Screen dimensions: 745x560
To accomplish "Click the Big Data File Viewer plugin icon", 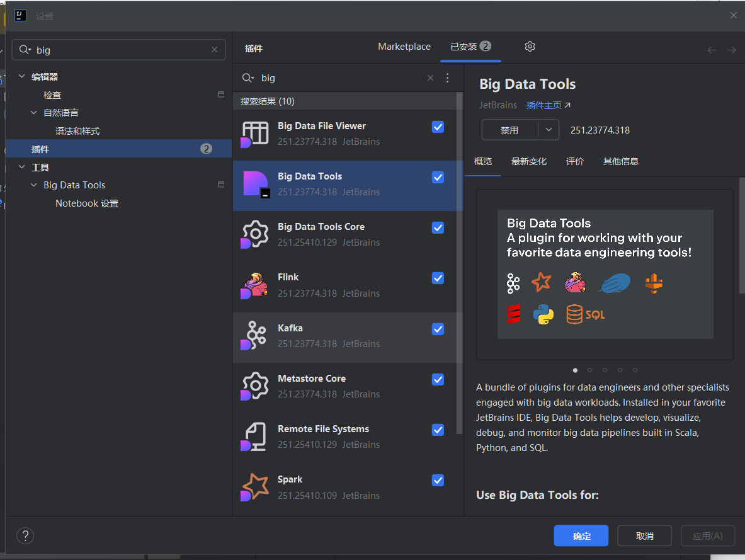I will click(255, 135).
